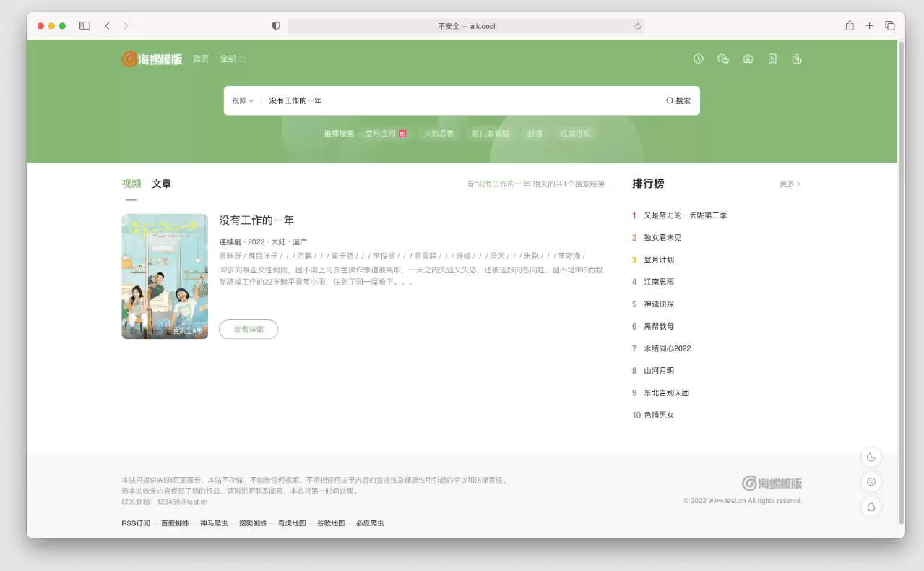Open ranking item 江南思雨
Image resolution: width=924 pixels, height=571 pixels.
coord(659,282)
